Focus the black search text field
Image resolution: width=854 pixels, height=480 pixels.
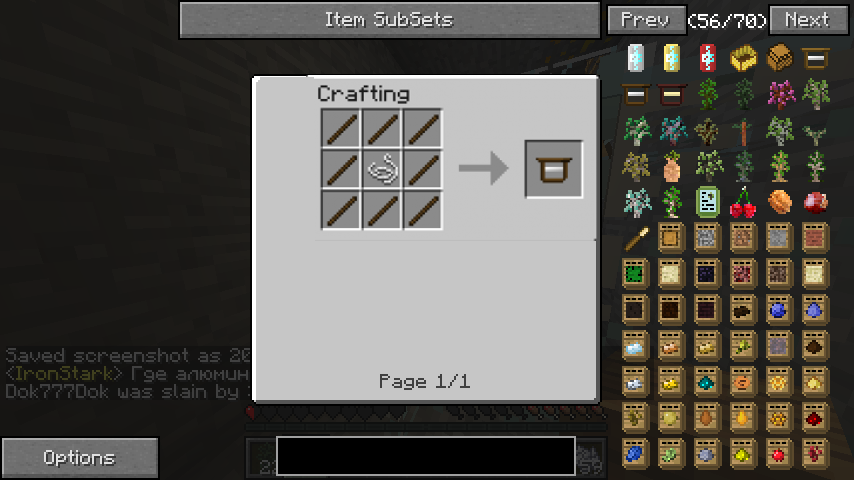click(x=426, y=455)
